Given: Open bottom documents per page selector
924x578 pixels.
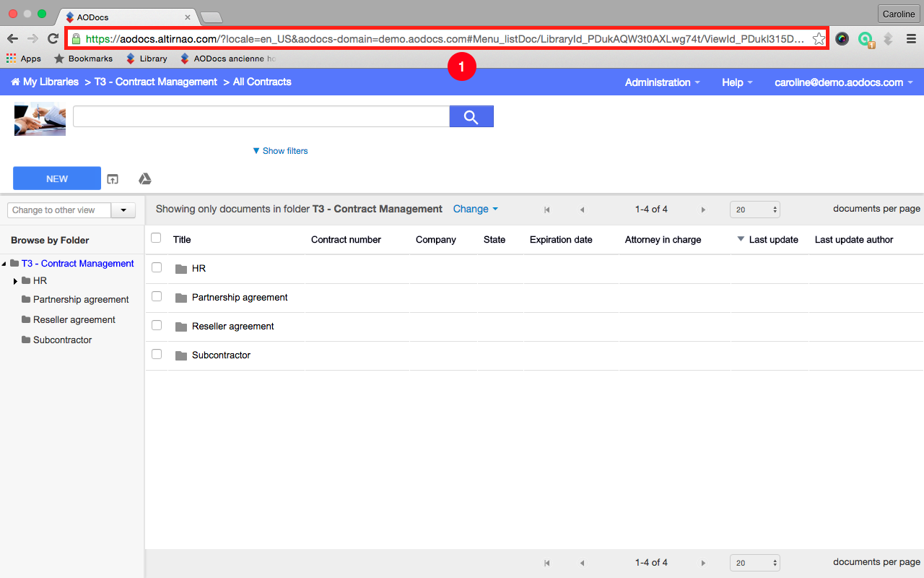Looking at the screenshot, I should 755,563.
